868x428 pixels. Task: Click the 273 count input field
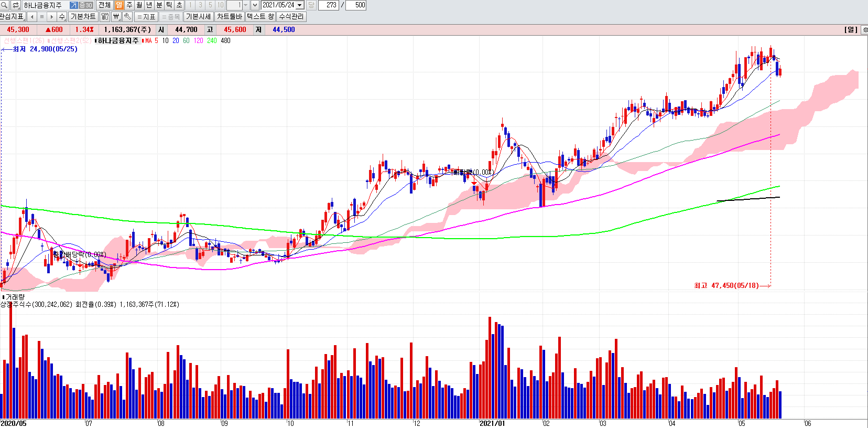tap(328, 5)
